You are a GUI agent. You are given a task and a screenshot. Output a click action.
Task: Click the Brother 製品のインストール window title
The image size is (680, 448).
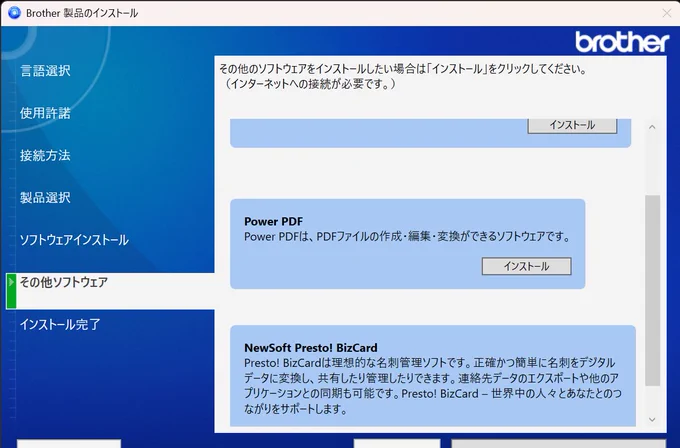[82, 13]
